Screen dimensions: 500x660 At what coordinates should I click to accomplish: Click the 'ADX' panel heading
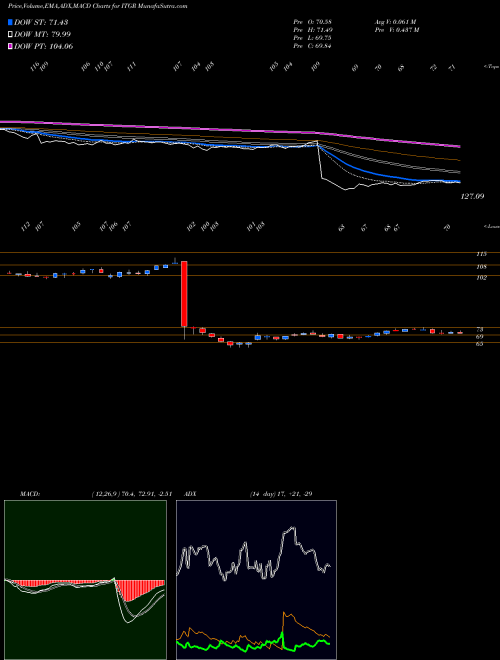pos(189,494)
